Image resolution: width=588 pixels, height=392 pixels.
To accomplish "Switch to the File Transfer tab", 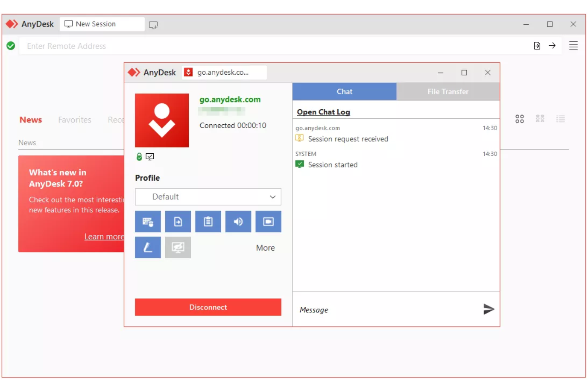I will pyautogui.click(x=448, y=91).
